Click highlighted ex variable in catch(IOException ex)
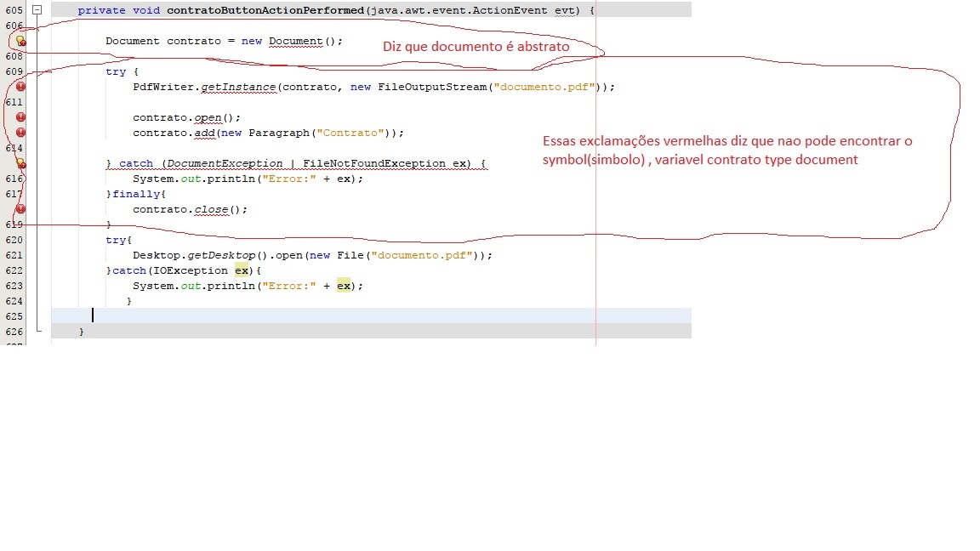This screenshot has width=980, height=551. 242,270
